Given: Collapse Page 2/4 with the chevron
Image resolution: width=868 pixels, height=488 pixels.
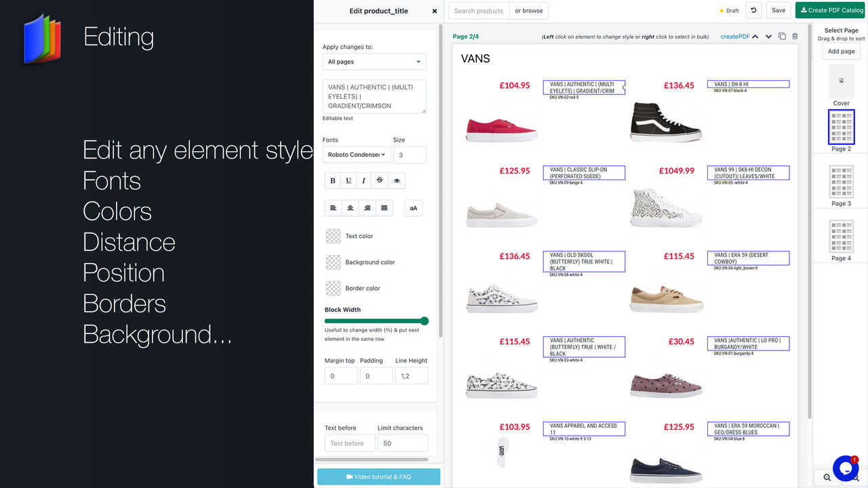Looking at the screenshot, I should (x=755, y=36).
